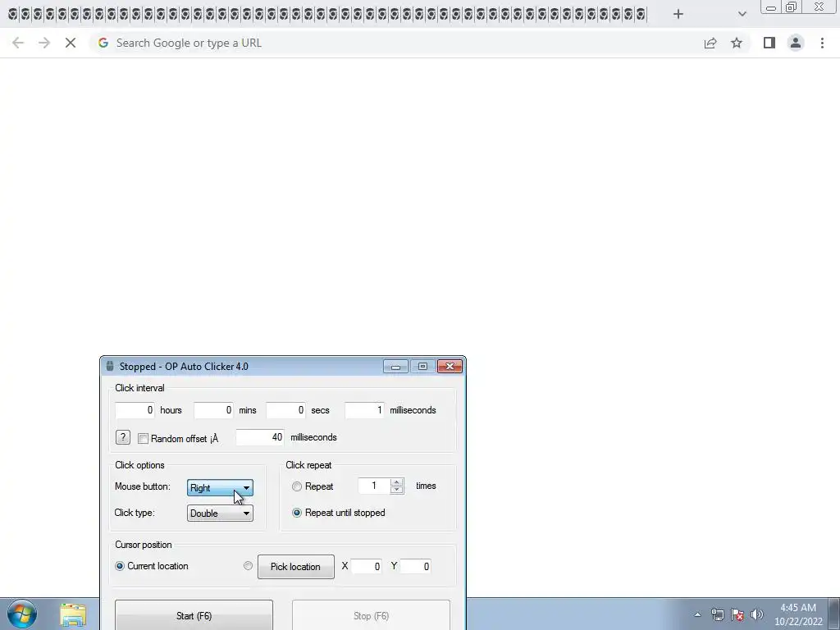Click OP Auto Clicker title bar icon
This screenshot has width=840, height=630.
(x=110, y=367)
